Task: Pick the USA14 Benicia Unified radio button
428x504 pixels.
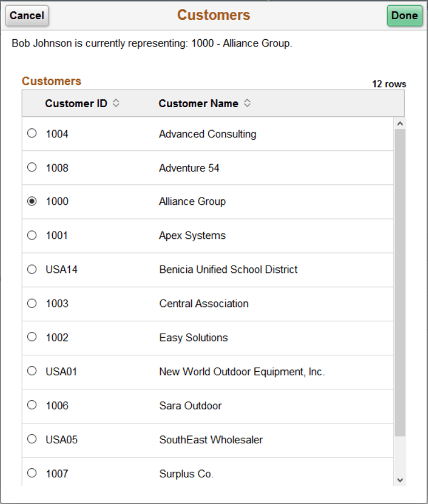Action: (32, 269)
